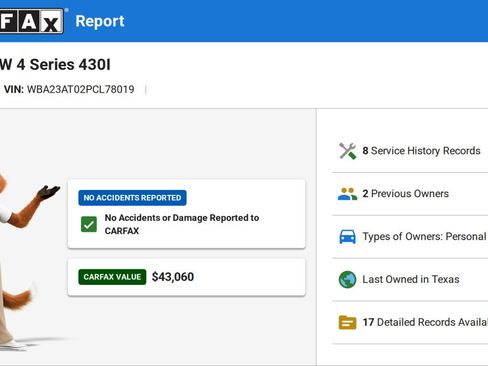This screenshot has width=488, height=366.
Task: Select the Types of Owners: Personal entry
Action: 410,237
